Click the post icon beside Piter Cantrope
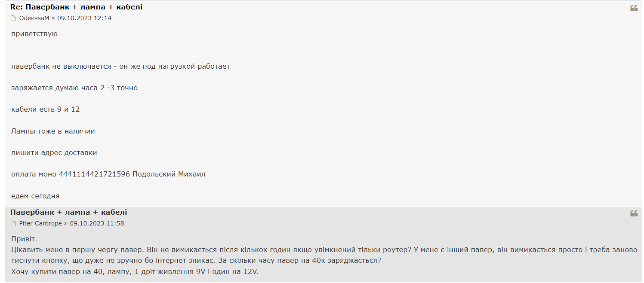 [13, 224]
